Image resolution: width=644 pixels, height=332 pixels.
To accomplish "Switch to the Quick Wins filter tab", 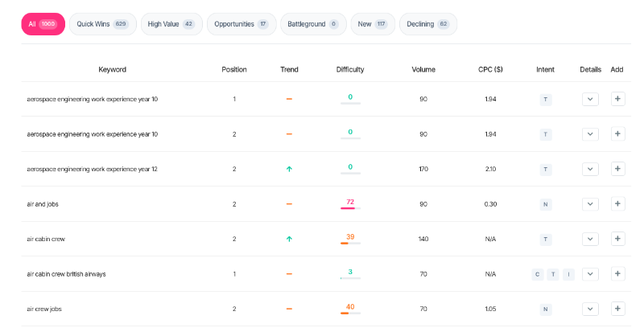I will click(103, 24).
